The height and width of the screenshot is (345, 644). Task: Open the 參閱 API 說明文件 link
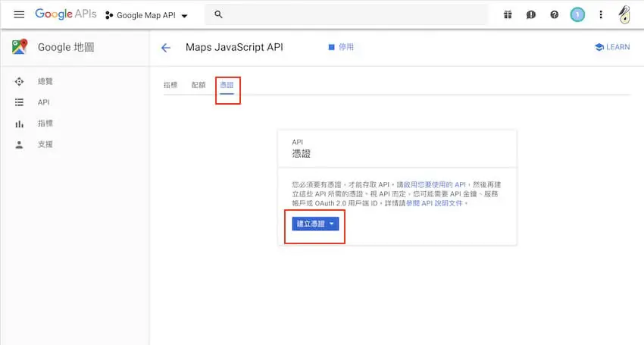434,203
